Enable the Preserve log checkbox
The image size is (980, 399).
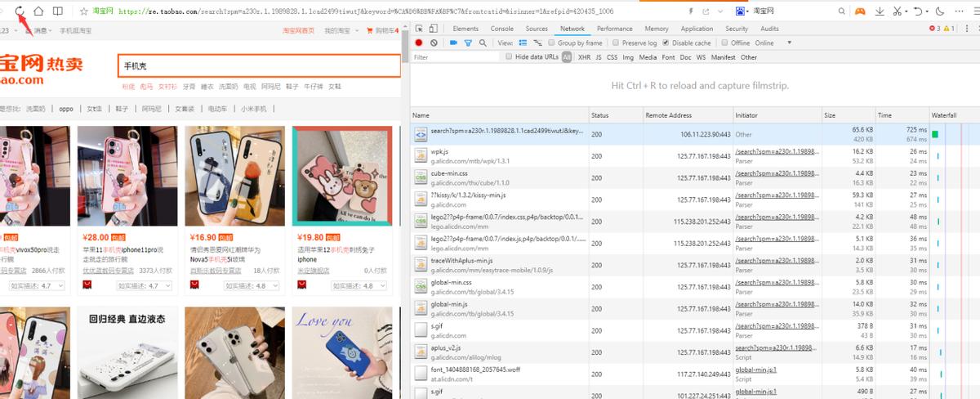(x=617, y=43)
